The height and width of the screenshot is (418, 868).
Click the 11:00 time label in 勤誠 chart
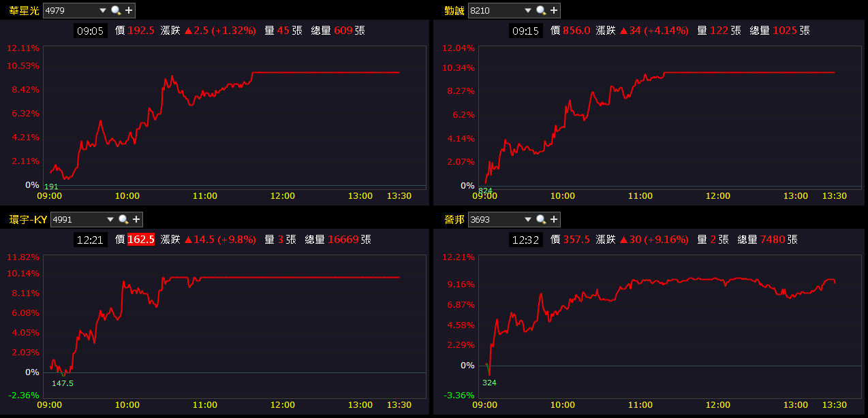click(640, 196)
